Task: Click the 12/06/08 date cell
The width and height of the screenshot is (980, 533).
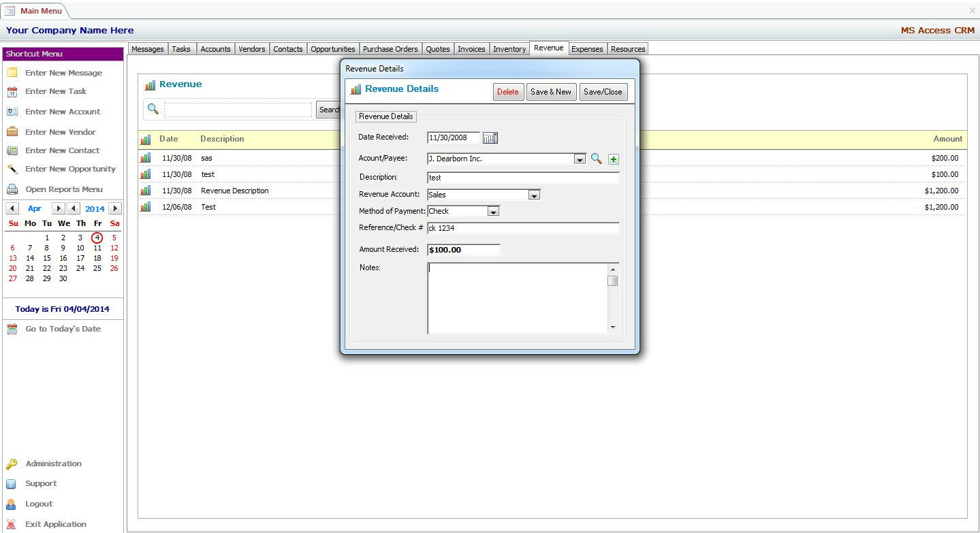Action: coord(177,207)
